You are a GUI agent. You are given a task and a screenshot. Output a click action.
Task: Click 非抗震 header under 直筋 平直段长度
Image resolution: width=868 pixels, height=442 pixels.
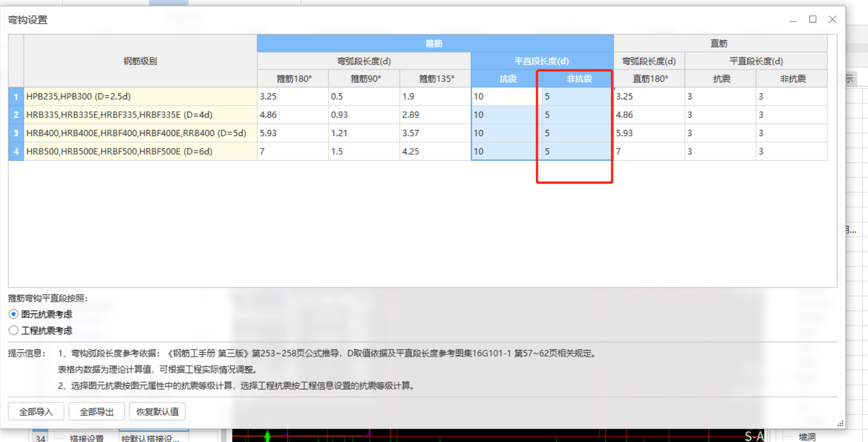(x=792, y=79)
